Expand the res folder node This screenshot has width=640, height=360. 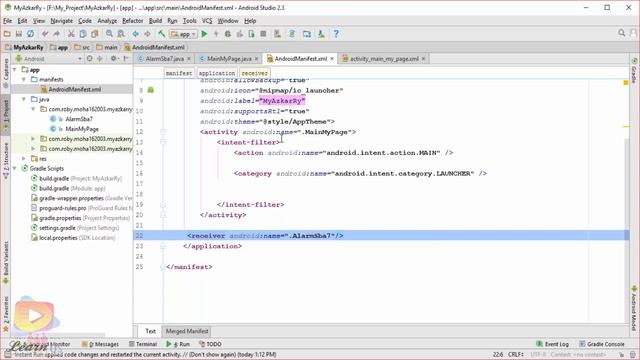24,158
